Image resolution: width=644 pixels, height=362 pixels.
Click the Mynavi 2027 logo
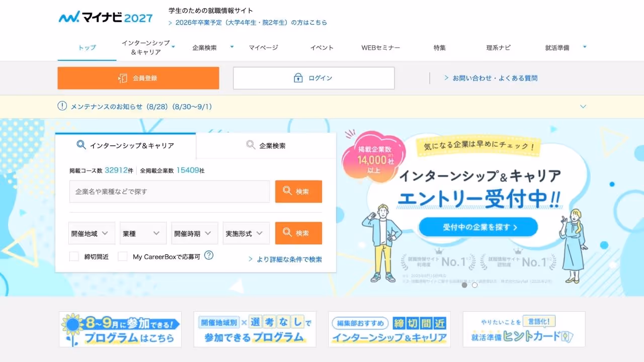(x=106, y=17)
